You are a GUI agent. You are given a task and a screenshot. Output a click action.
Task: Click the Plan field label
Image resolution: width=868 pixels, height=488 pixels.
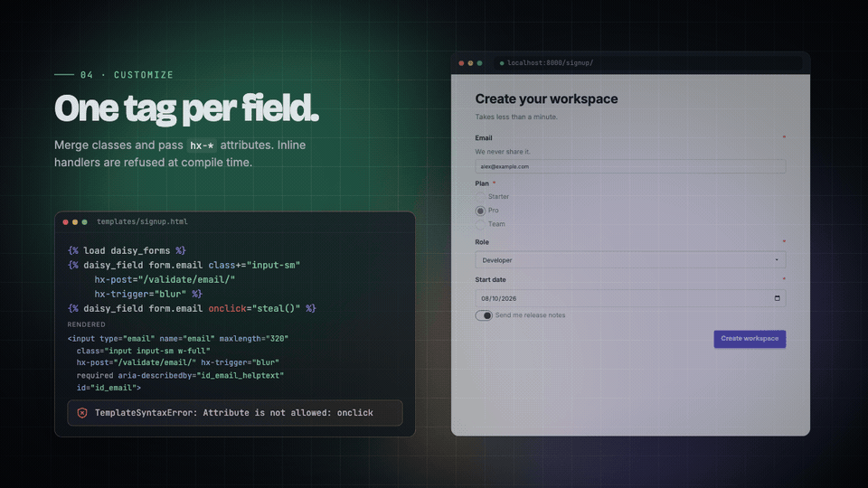tap(482, 183)
